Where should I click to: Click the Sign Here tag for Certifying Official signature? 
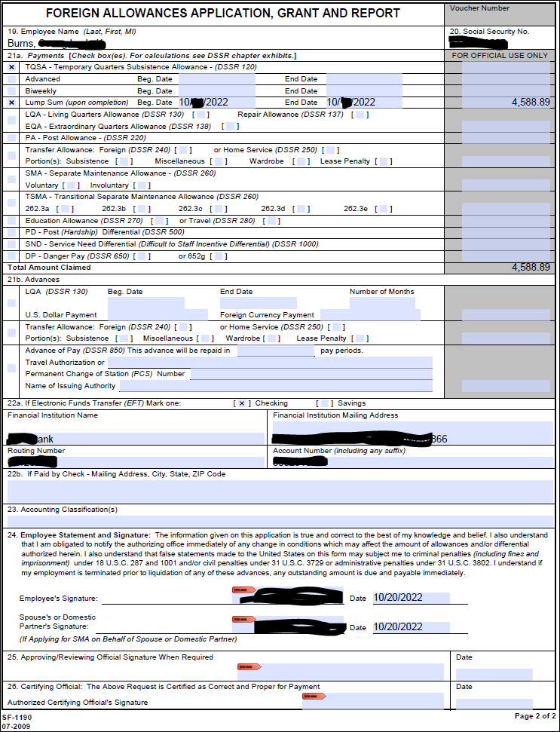314,696
